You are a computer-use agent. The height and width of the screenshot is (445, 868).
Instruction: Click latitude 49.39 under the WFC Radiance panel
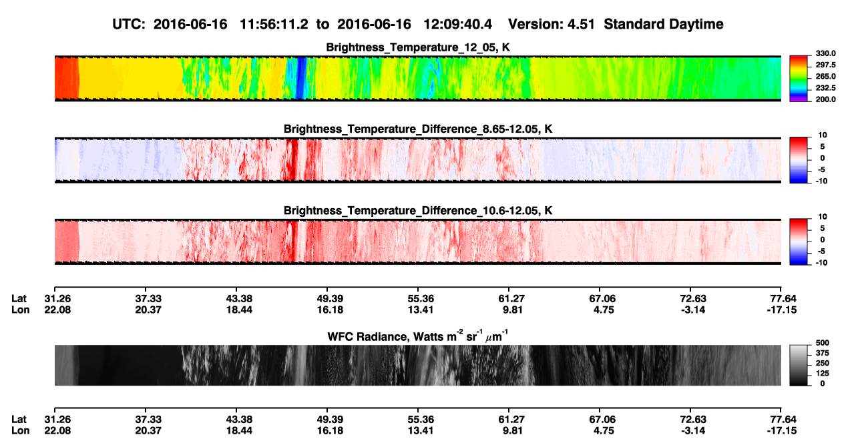327,419
